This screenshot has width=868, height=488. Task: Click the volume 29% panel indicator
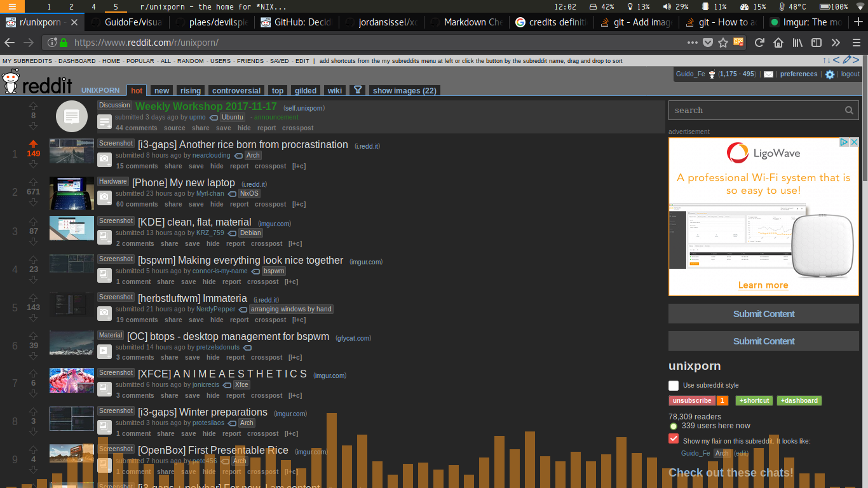675,6
